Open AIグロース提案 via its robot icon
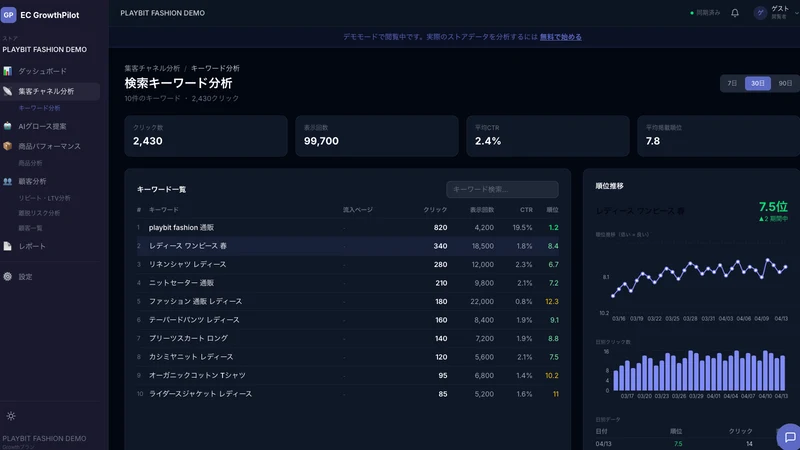 [7, 126]
